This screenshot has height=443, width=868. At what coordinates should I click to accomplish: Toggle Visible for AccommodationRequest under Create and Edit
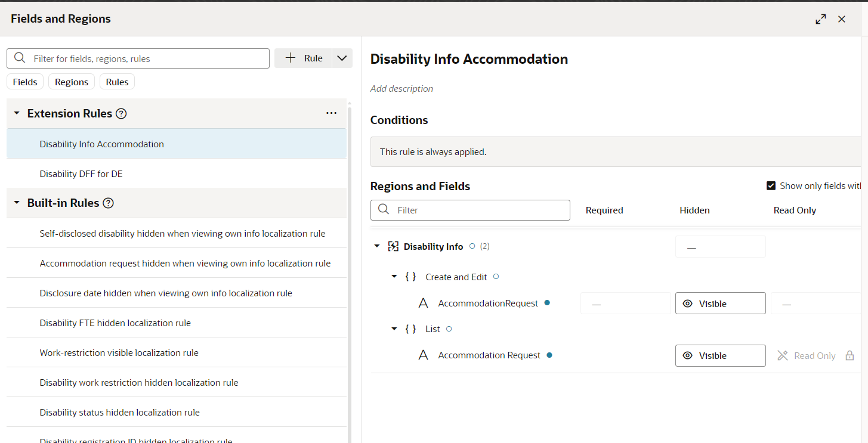tap(720, 303)
